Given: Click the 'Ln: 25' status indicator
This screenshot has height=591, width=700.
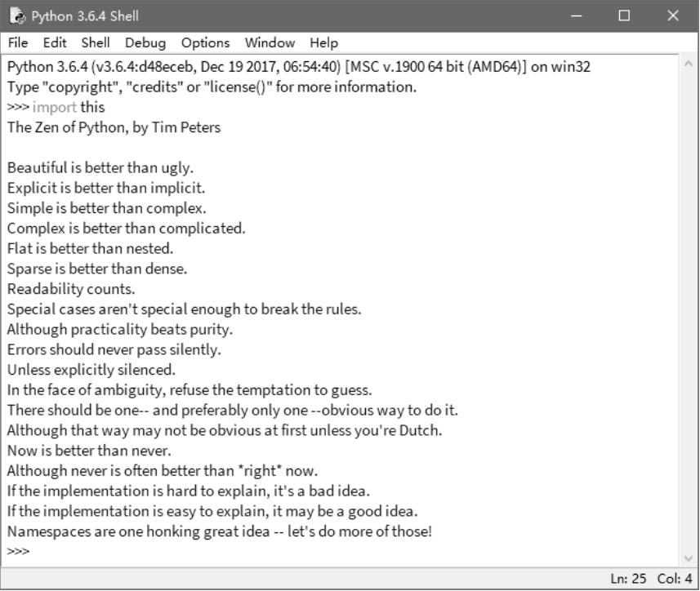Looking at the screenshot, I should (x=628, y=579).
